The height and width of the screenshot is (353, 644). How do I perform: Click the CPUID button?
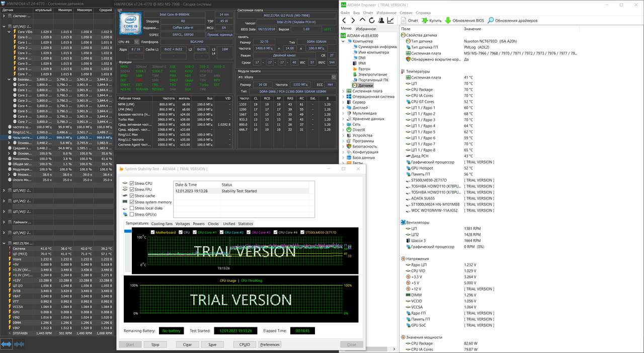(245, 344)
